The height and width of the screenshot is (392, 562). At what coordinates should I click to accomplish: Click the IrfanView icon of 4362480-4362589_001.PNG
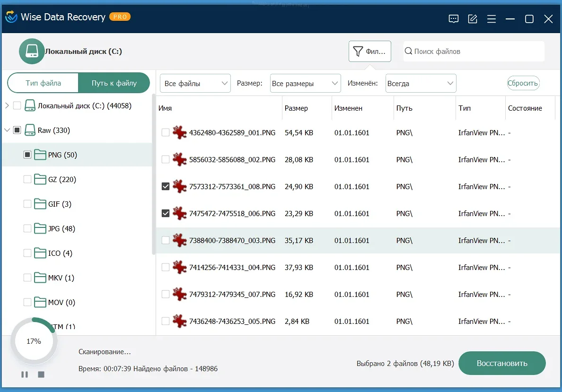[x=179, y=133]
